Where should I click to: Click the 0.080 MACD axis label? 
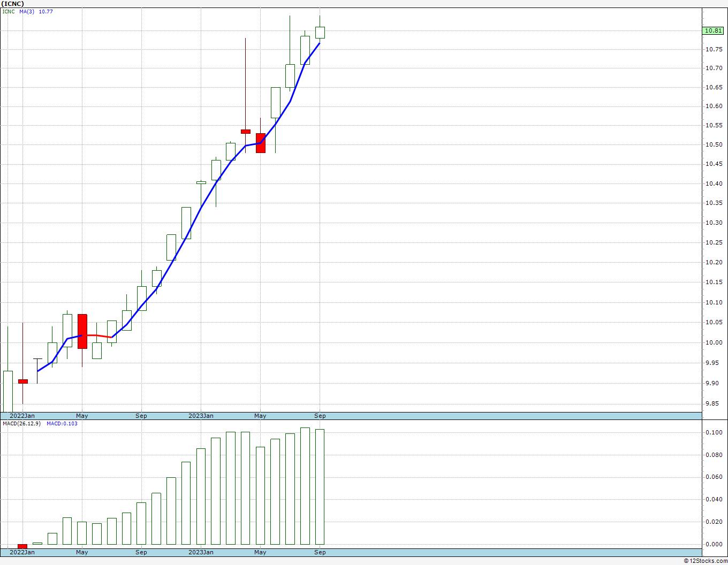(713, 455)
